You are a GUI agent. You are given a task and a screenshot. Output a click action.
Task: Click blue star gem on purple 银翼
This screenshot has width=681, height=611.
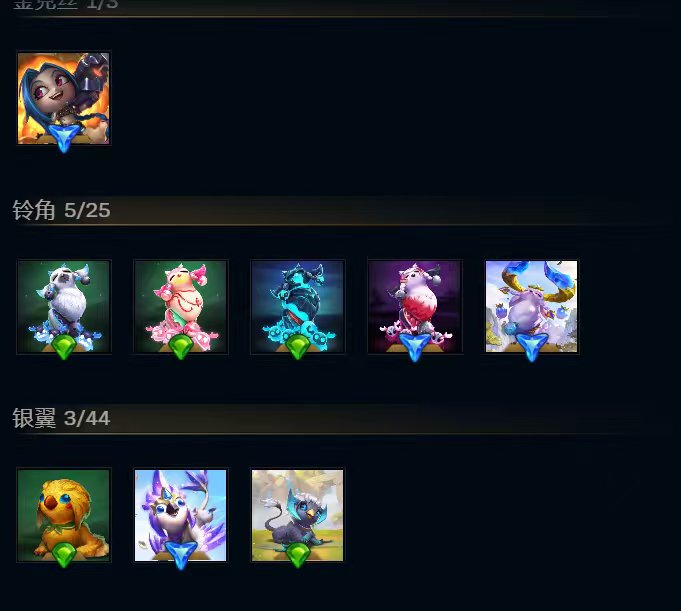181,555
